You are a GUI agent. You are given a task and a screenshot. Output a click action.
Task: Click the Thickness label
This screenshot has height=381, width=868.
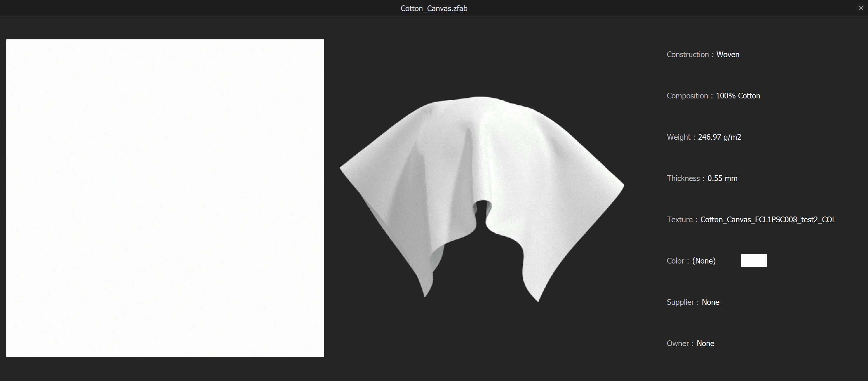[x=683, y=178]
